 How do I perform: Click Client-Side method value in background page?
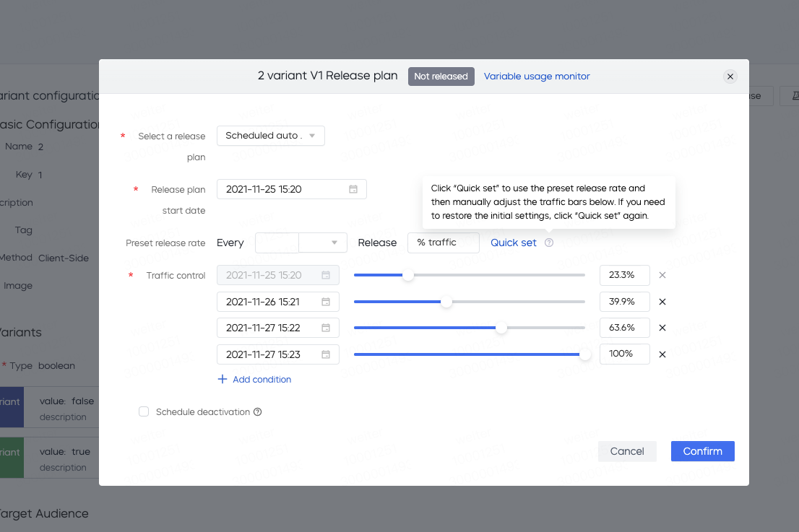63,258
